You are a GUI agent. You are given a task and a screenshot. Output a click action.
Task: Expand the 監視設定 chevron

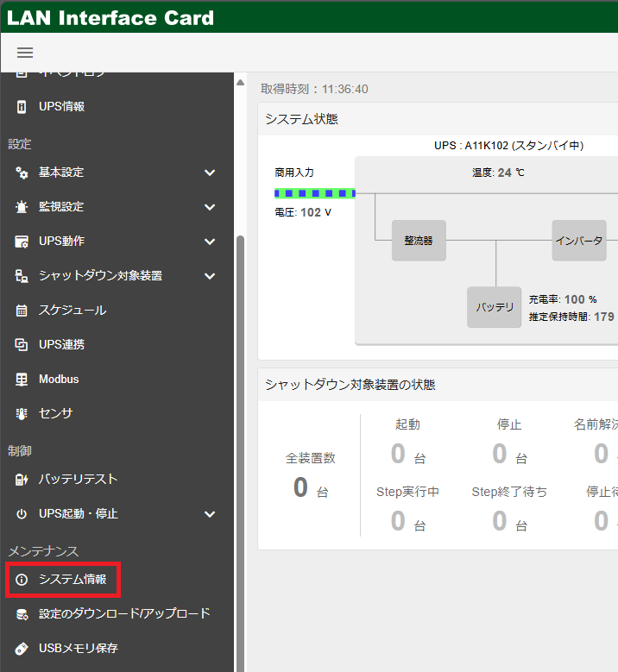click(210, 207)
